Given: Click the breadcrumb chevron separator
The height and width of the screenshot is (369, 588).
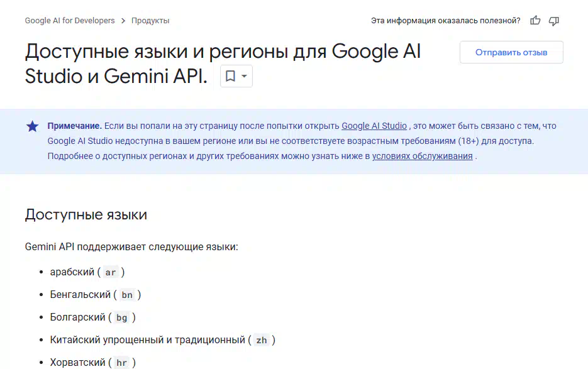Looking at the screenshot, I should 123,21.
